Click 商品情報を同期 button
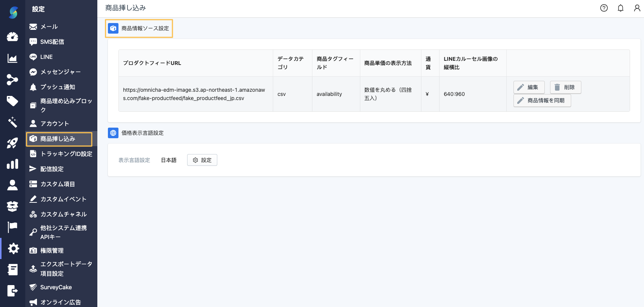Image resolution: width=644 pixels, height=307 pixels. [x=542, y=100]
